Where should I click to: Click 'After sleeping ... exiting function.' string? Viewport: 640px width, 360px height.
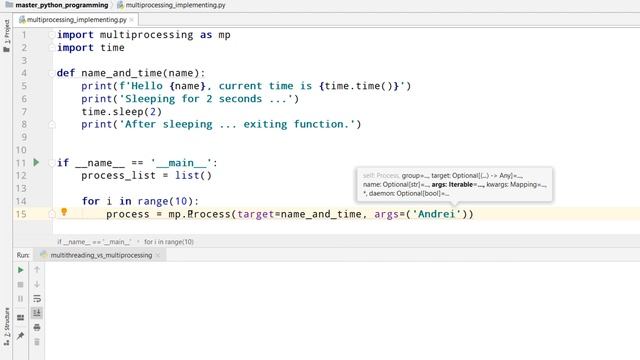pos(240,124)
